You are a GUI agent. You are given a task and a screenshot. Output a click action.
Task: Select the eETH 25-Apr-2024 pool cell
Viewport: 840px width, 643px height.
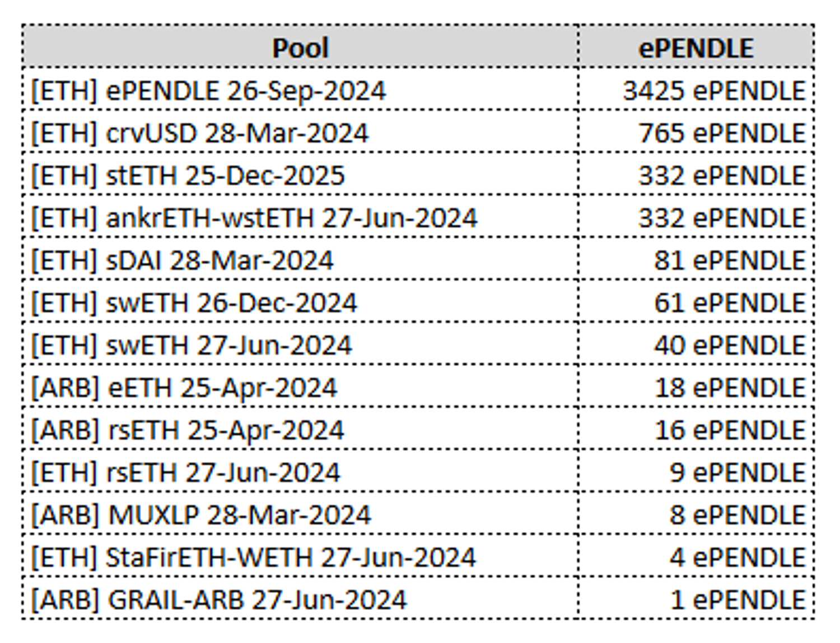pyautogui.click(x=184, y=388)
